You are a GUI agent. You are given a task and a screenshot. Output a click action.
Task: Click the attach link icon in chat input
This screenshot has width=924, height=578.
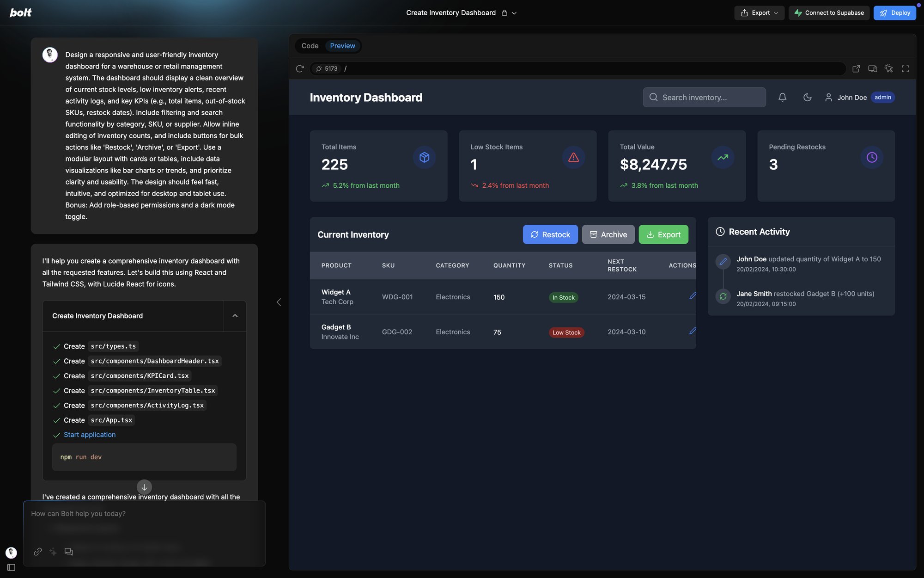coord(38,552)
